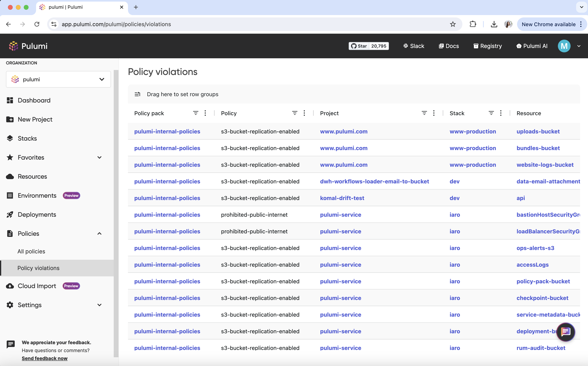This screenshot has width=588, height=366.
Task: Open the Project column filter
Action: click(x=424, y=113)
